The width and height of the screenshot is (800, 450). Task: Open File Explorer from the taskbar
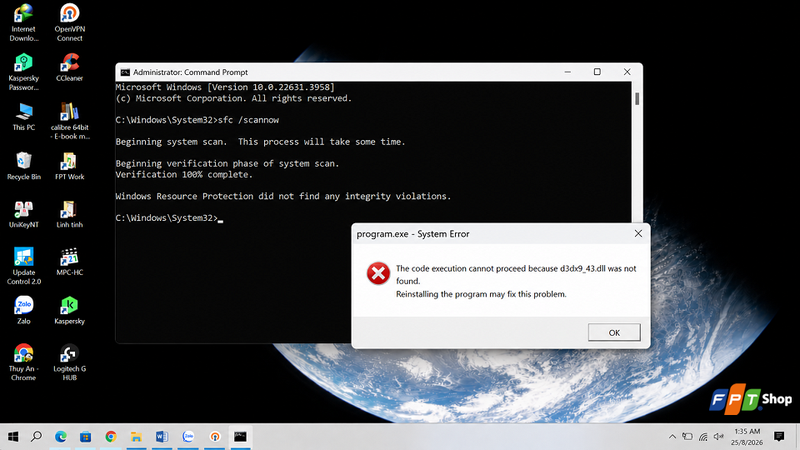pos(136,437)
